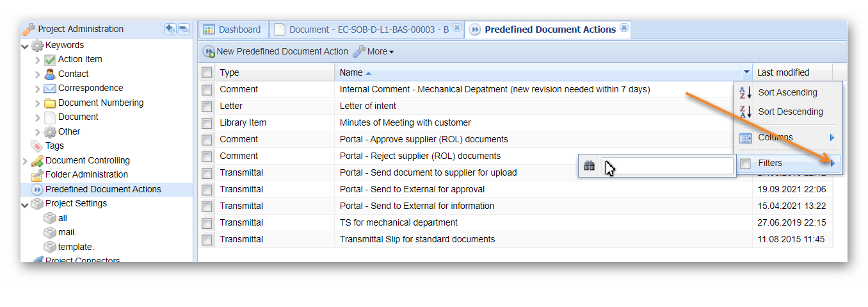Image resolution: width=868 pixels, height=307 pixels.
Task: Check the box for Letter of intent row
Action: 207,106
